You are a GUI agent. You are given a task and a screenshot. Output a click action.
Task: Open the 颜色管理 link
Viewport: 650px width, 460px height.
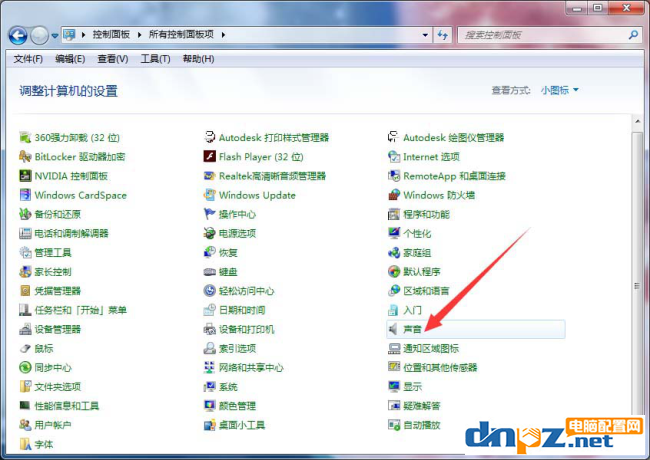tap(237, 406)
